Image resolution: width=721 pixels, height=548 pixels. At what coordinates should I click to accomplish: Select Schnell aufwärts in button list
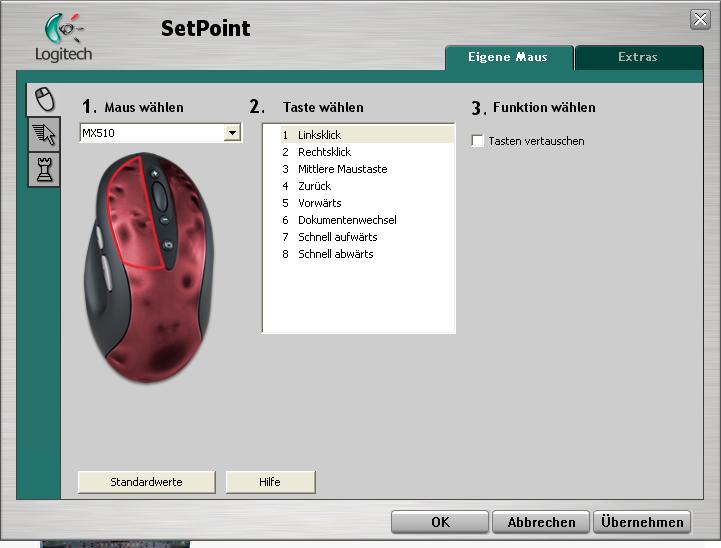tap(367, 237)
